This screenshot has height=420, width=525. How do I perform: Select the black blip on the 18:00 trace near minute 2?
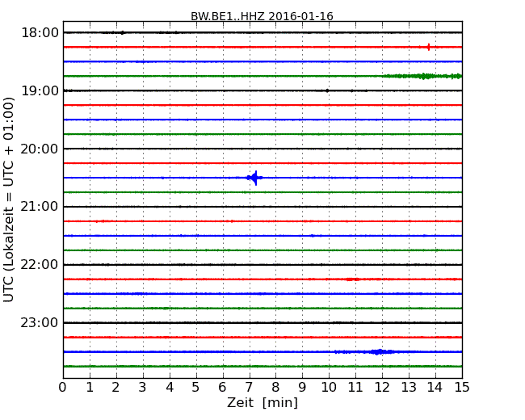point(123,32)
